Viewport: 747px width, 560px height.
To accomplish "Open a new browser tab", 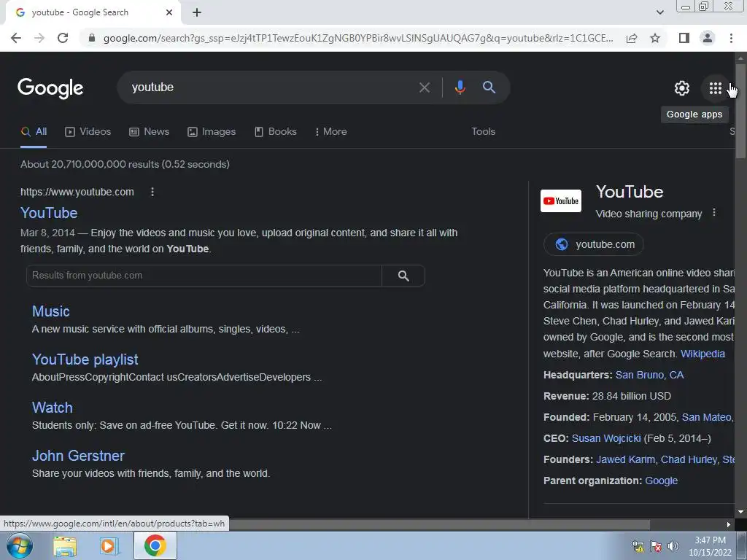I will coord(197,13).
